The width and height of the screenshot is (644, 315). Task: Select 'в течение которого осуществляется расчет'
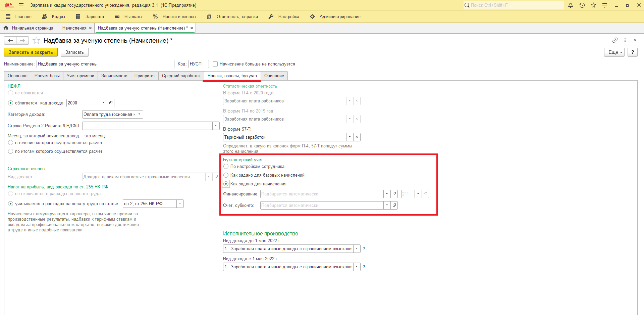point(10,143)
